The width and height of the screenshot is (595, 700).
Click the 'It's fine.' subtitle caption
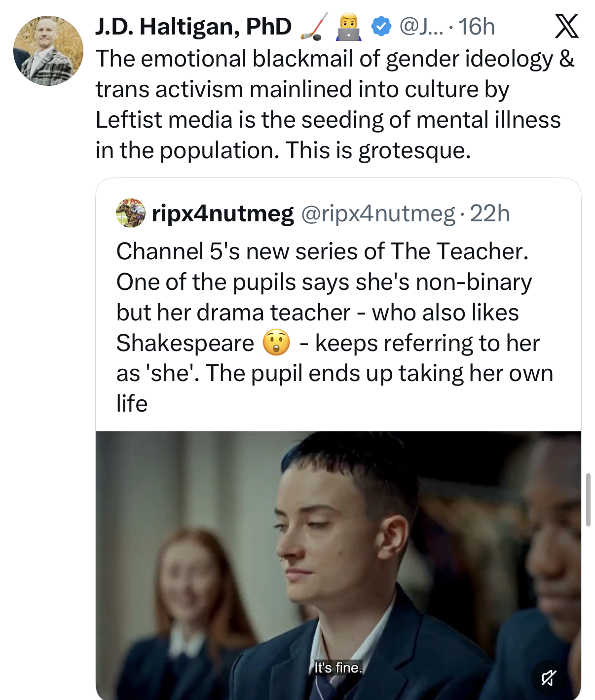(x=338, y=667)
